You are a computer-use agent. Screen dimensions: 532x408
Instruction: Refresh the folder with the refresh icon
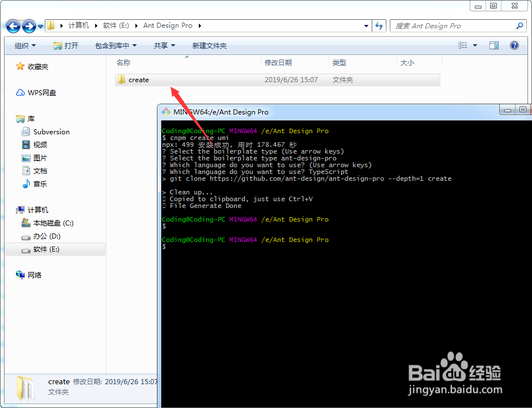379,26
